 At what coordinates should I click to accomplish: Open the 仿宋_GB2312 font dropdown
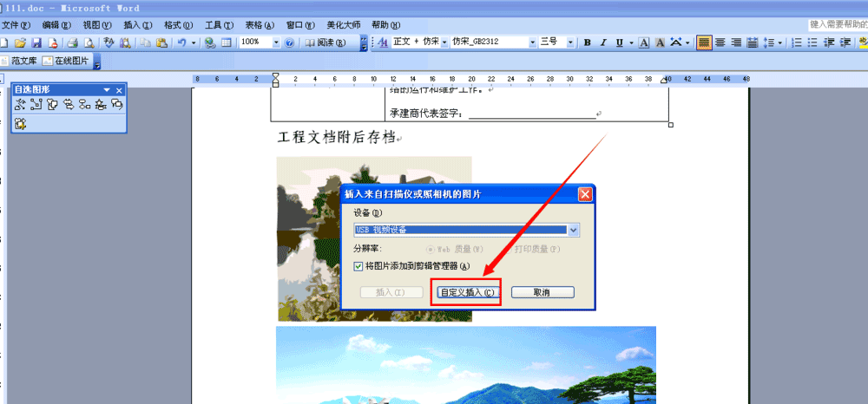click(533, 42)
